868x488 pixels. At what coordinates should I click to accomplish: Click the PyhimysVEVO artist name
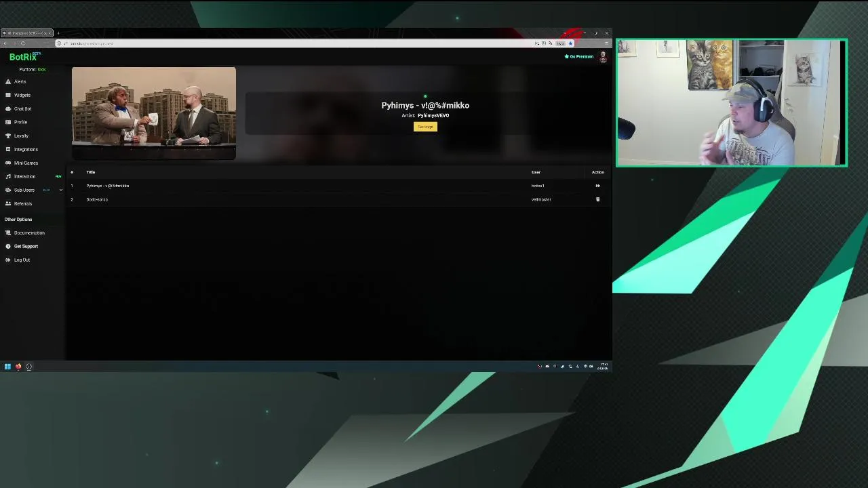[x=433, y=115]
